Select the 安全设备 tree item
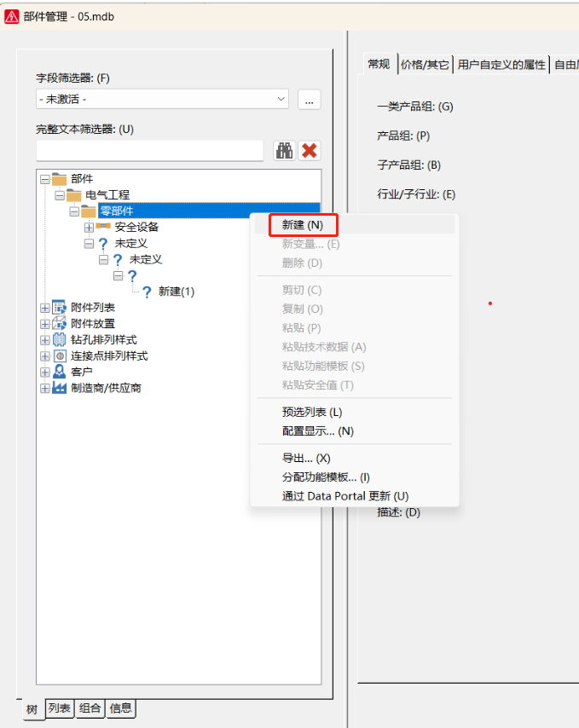 click(x=136, y=227)
